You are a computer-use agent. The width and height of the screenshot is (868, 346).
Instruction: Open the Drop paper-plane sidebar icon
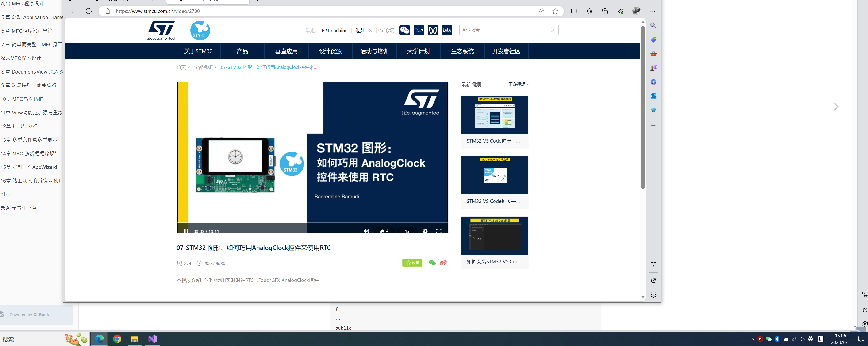pos(653,110)
